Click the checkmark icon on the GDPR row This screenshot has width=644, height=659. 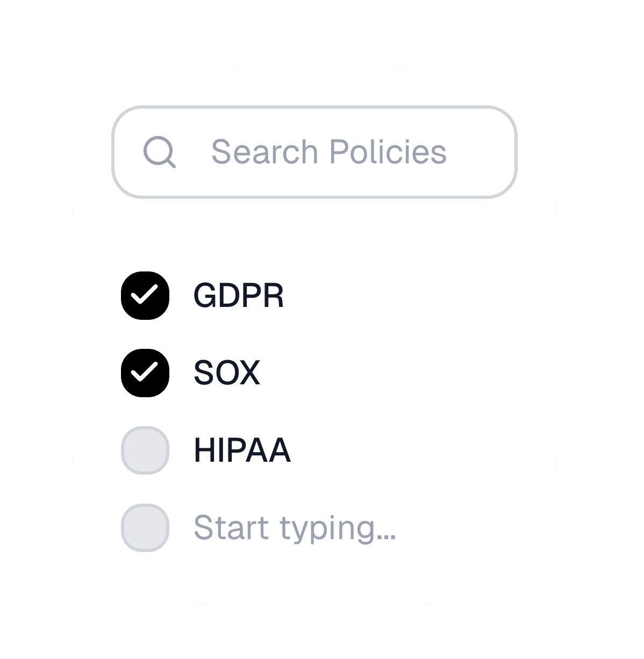(145, 295)
